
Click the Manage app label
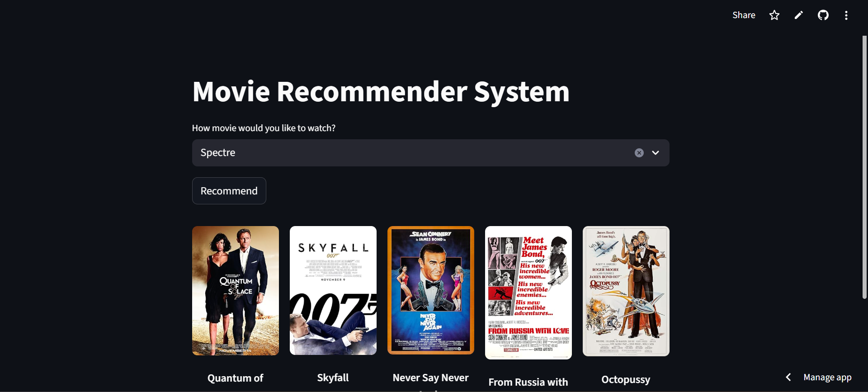click(x=827, y=377)
